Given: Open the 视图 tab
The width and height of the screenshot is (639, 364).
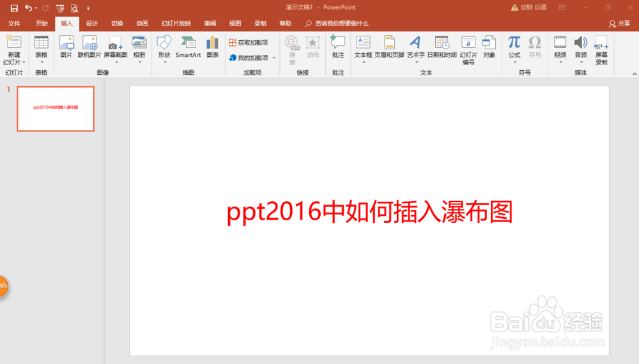Looking at the screenshot, I should pyautogui.click(x=235, y=24).
